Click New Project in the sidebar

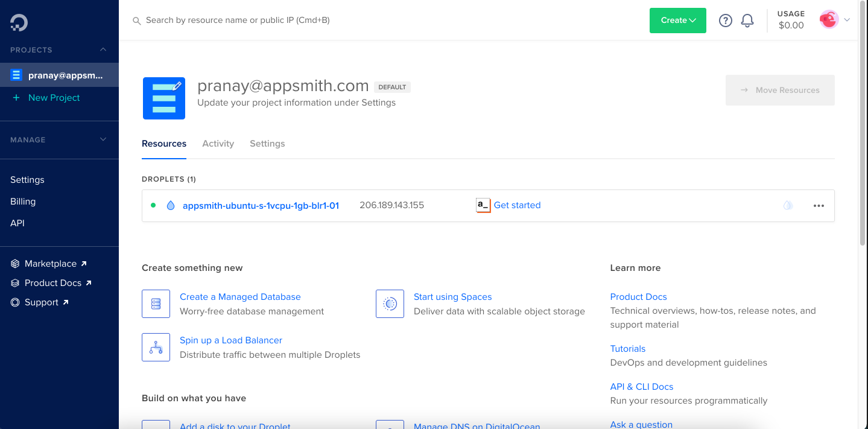(x=54, y=98)
